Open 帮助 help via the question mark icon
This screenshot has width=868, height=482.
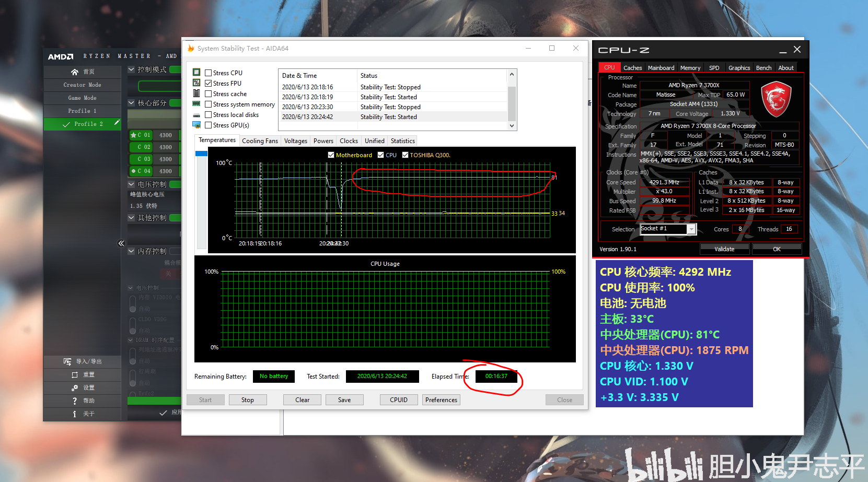click(x=75, y=400)
